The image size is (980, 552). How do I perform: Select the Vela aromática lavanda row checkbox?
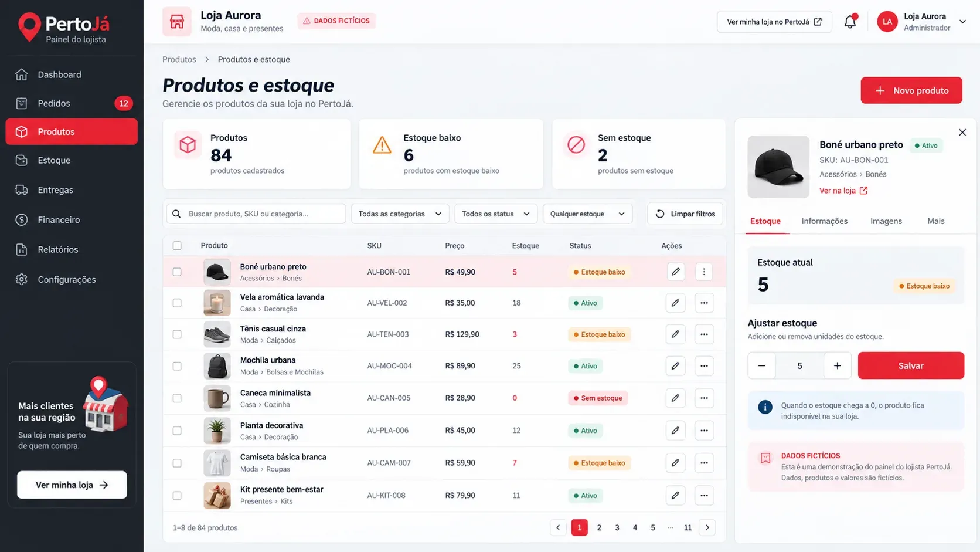point(177,303)
